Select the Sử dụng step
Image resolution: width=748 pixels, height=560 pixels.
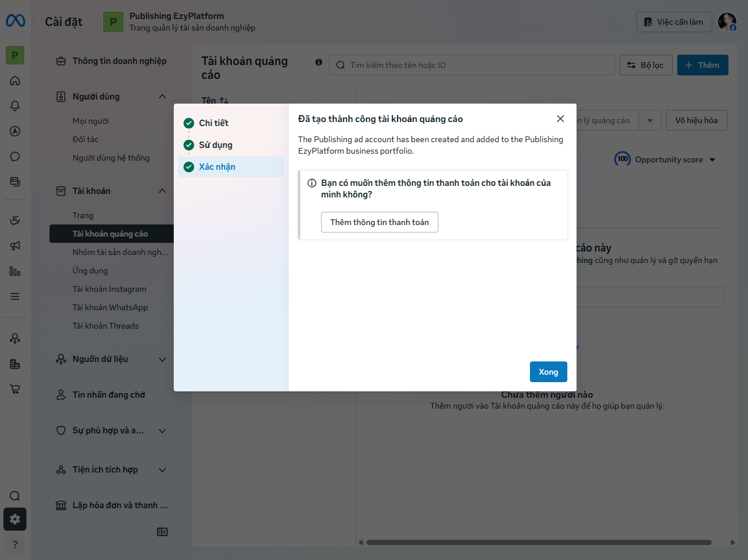231,145
